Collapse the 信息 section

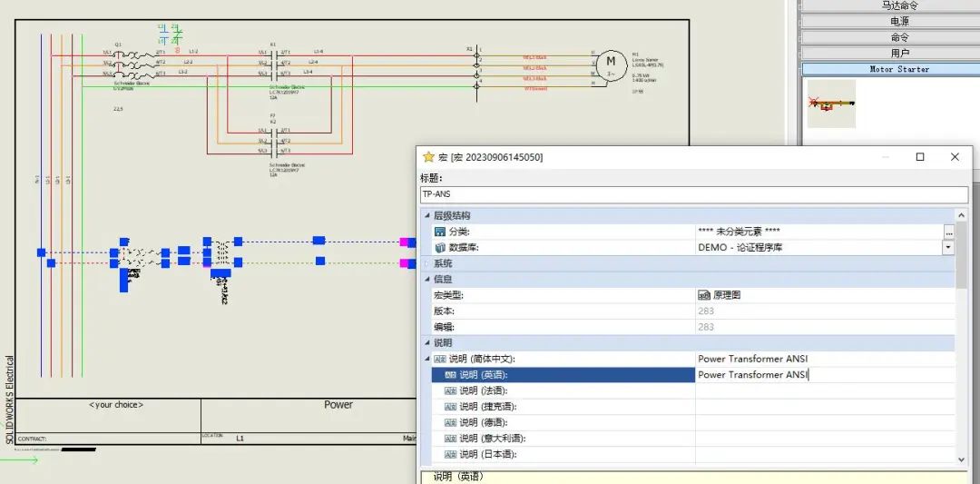[x=427, y=280]
